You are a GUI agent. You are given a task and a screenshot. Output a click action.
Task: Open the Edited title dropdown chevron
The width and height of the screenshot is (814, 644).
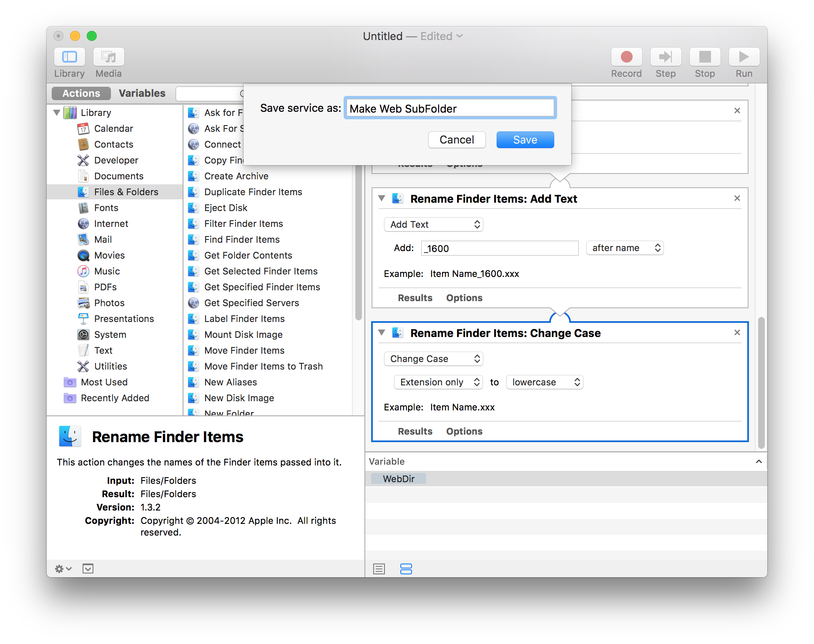click(x=460, y=36)
